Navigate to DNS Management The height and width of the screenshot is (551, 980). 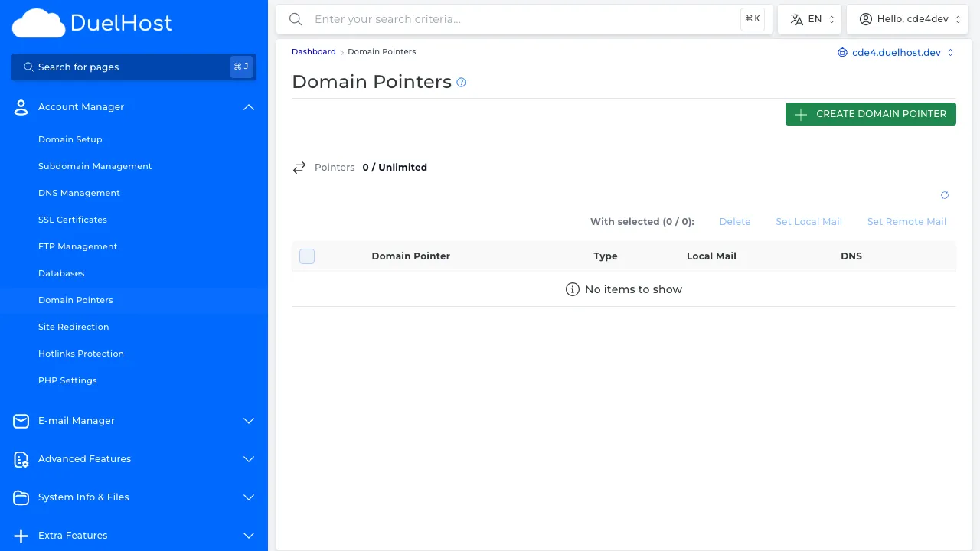(x=79, y=193)
